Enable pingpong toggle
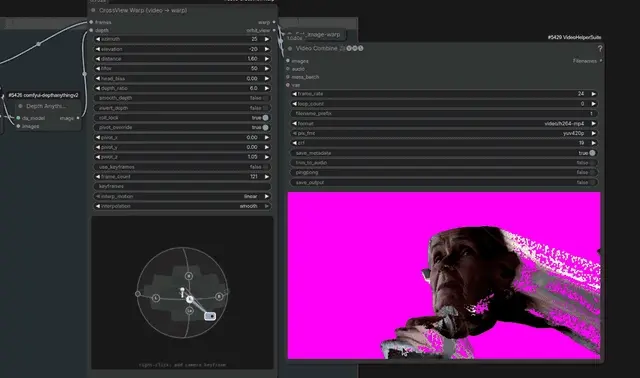Image resolution: width=640 pixels, height=378 pixels. click(x=444, y=173)
